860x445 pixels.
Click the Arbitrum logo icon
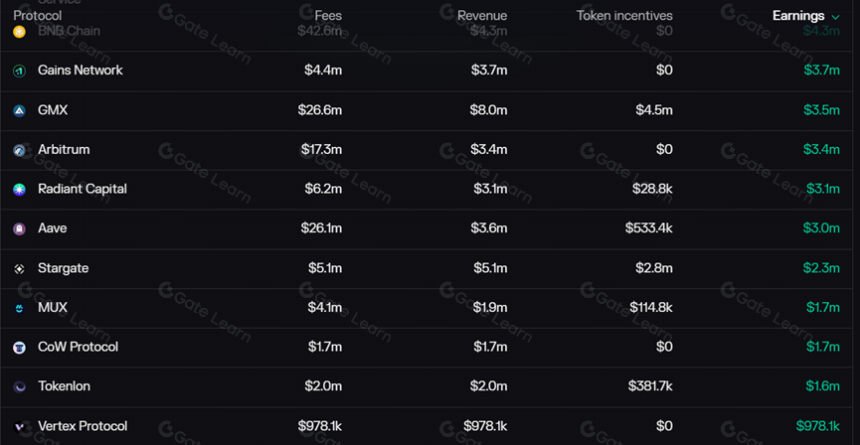tap(19, 150)
